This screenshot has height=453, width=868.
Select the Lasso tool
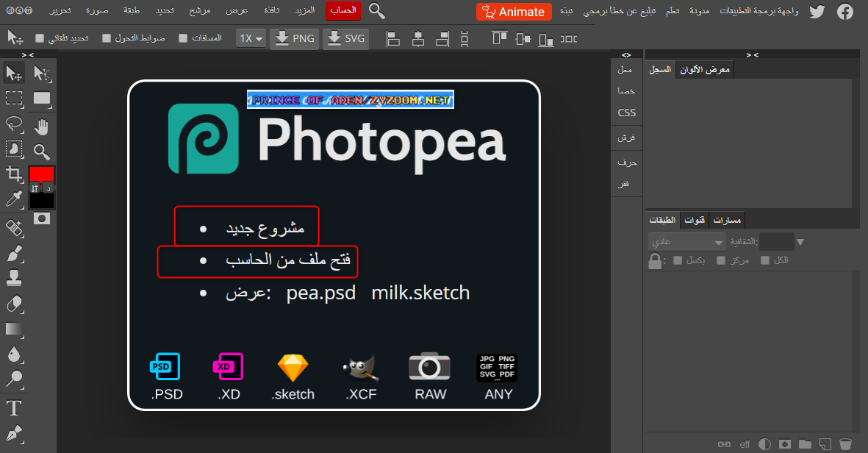tap(14, 124)
